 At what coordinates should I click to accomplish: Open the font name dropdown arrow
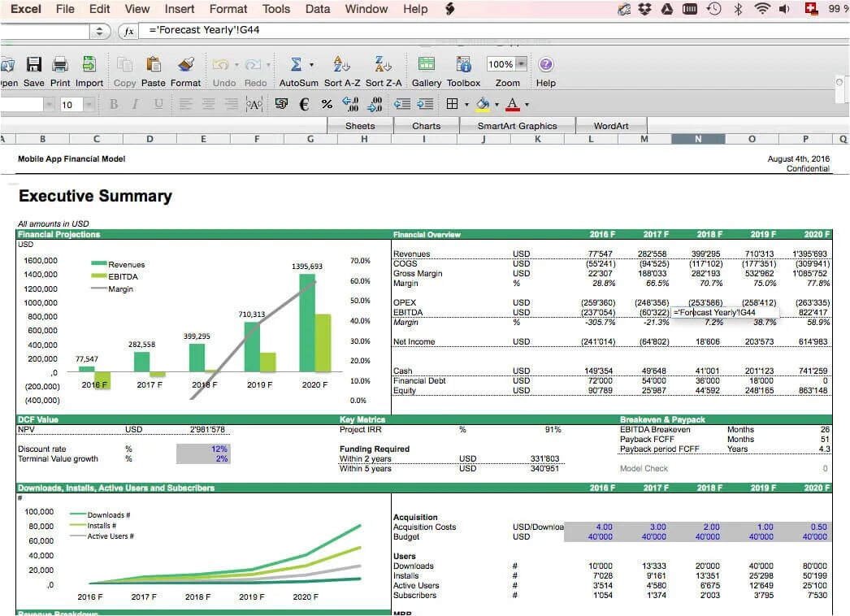pos(49,104)
